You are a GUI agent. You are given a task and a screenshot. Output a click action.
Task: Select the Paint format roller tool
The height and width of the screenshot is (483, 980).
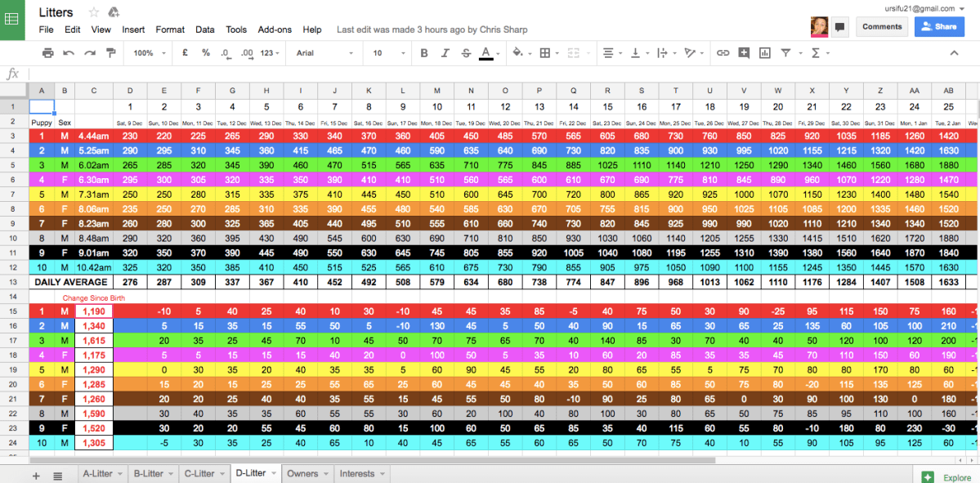(111, 53)
